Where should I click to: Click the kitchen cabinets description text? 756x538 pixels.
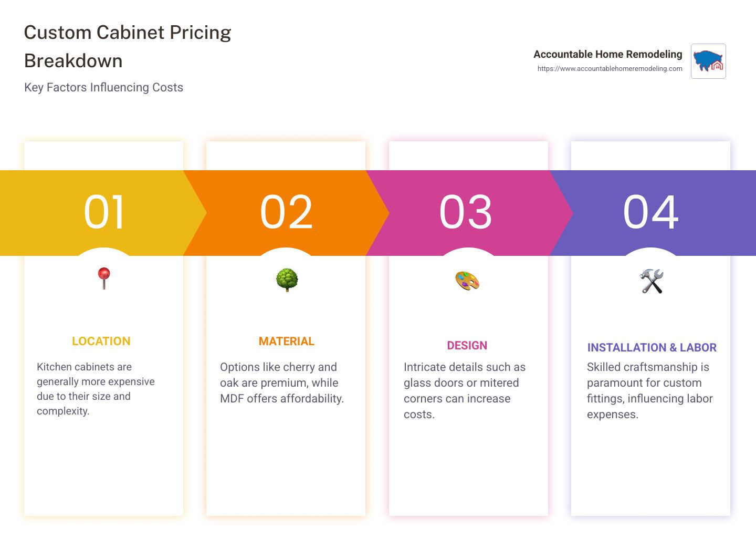pos(96,389)
